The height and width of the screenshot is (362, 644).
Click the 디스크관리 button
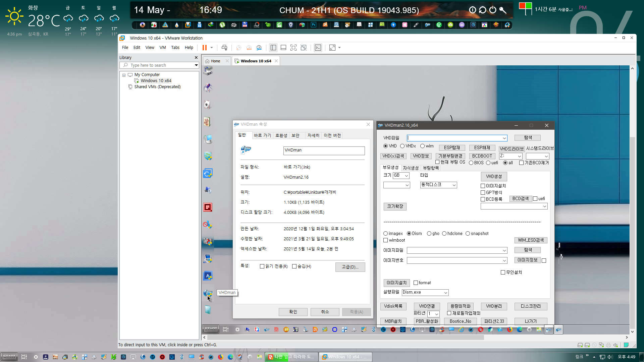(x=531, y=306)
